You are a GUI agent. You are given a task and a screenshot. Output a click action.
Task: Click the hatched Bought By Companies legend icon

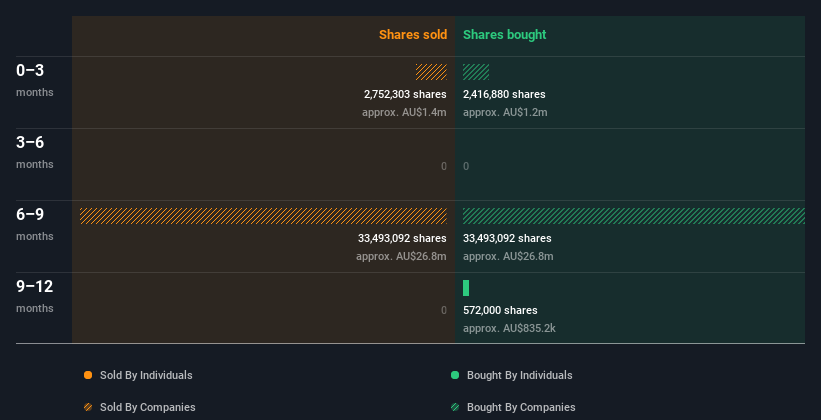pos(455,407)
